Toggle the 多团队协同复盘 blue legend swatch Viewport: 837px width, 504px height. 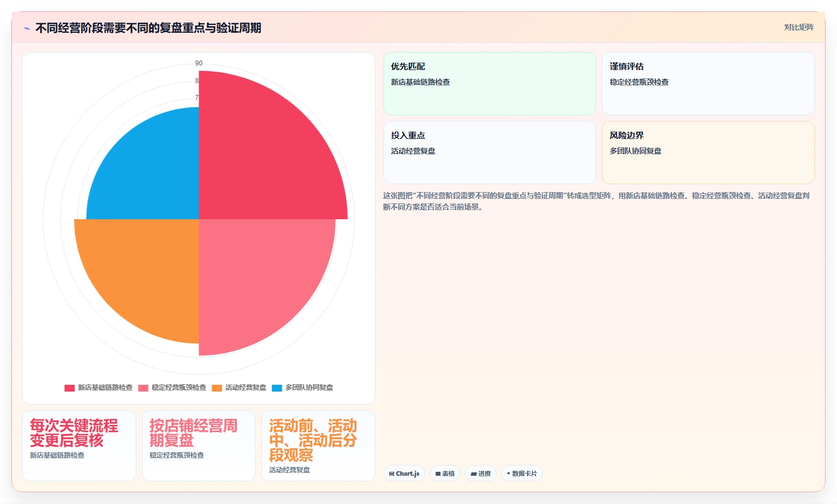point(277,388)
